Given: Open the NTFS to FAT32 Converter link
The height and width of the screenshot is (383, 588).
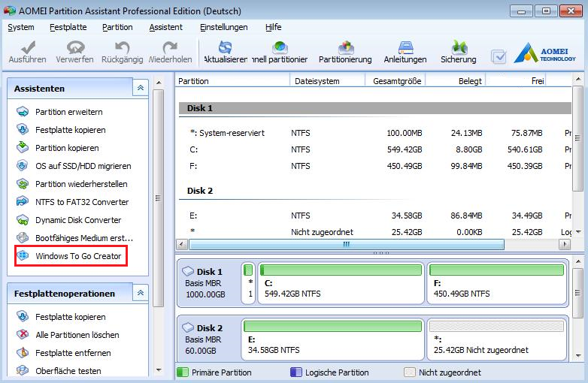Looking at the screenshot, I should [82, 202].
